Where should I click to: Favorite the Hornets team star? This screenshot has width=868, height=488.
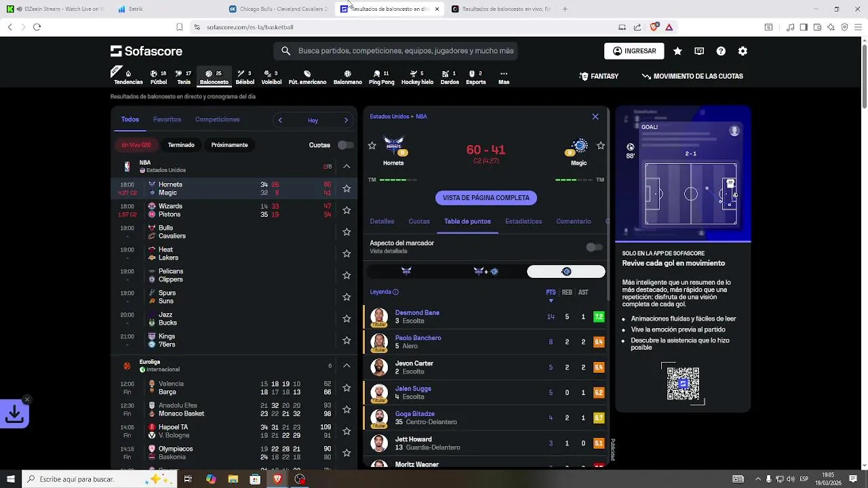pyautogui.click(x=372, y=146)
